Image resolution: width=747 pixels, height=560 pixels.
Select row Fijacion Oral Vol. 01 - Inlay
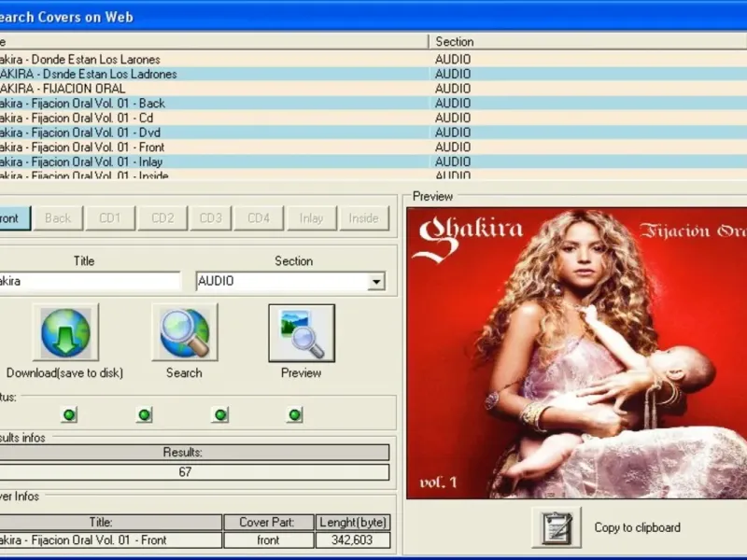(x=373, y=161)
